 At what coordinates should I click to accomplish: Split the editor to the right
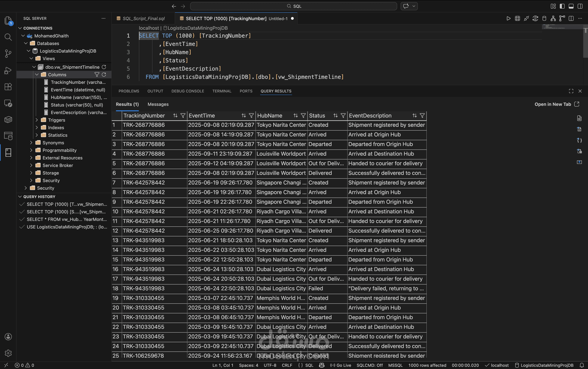(571, 19)
